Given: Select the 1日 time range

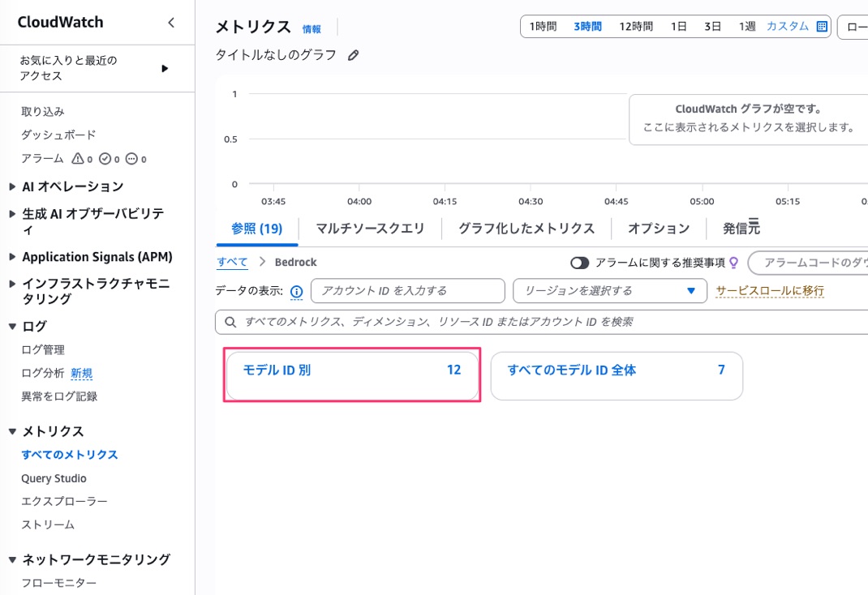Looking at the screenshot, I should point(679,27).
